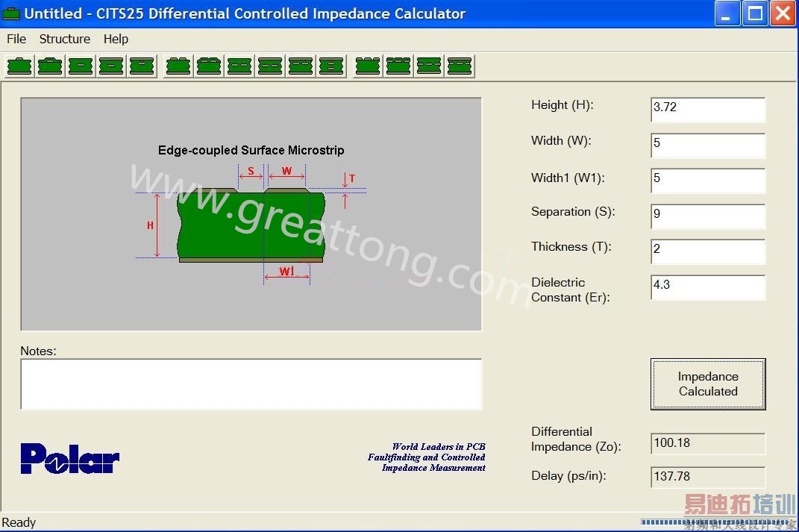This screenshot has height=532, width=799.
Task: Click the third structure icon in the third toolbar group
Action: (429, 66)
